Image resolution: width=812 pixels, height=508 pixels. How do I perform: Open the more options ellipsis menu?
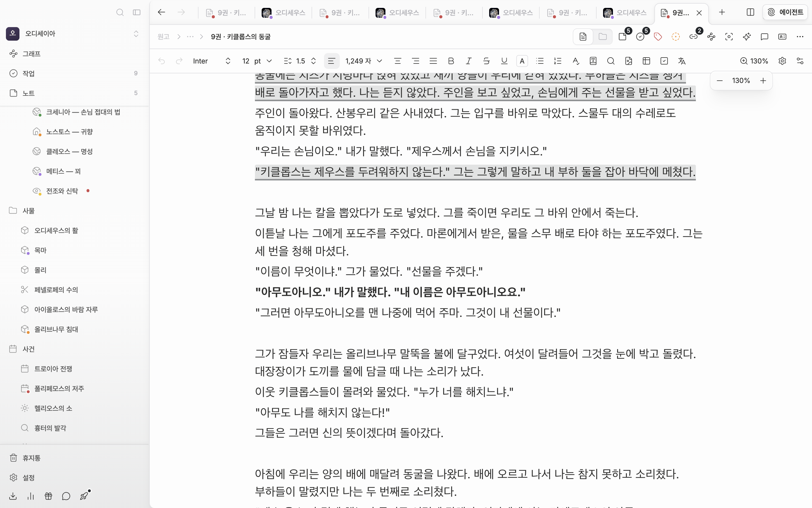click(800, 37)
